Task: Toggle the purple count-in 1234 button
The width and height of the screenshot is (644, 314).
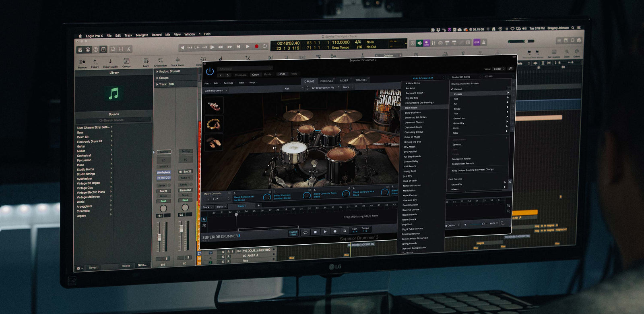Action: (477, 42)
